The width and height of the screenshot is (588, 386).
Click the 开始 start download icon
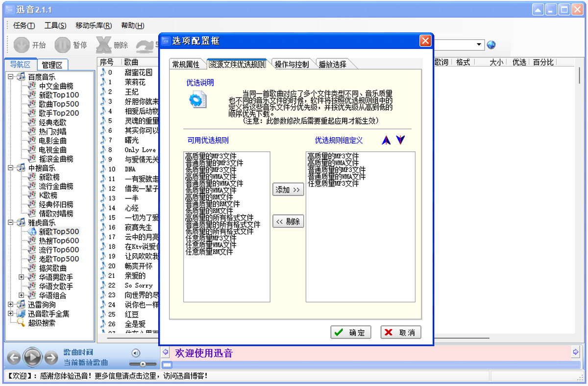click(x=21, y=45)
